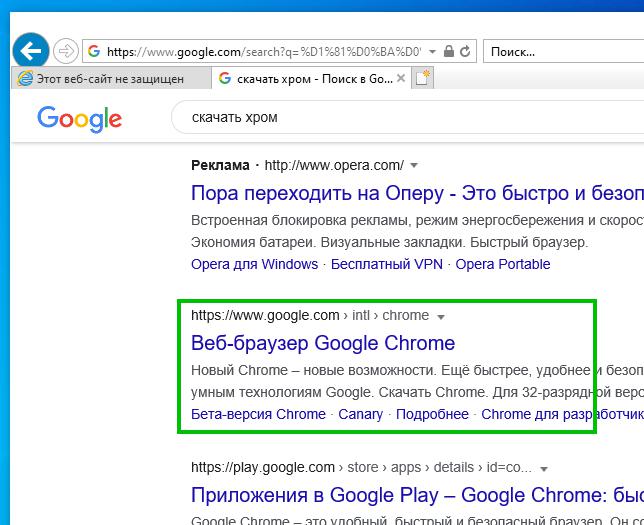Click the https://www.google.com › intl › chrome URL text

(x=310, y=315)
